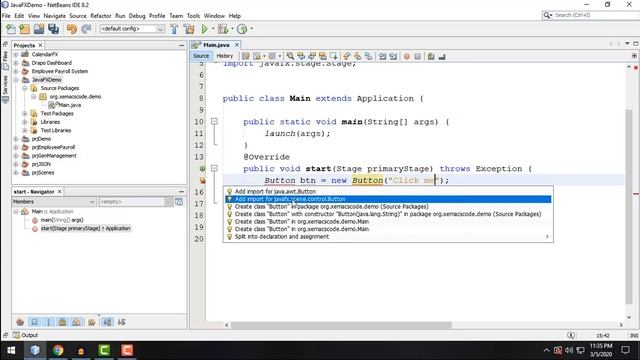Toggle Show Inner Classes filter in Navigator

pyautogui.click(x=76, y=322)
